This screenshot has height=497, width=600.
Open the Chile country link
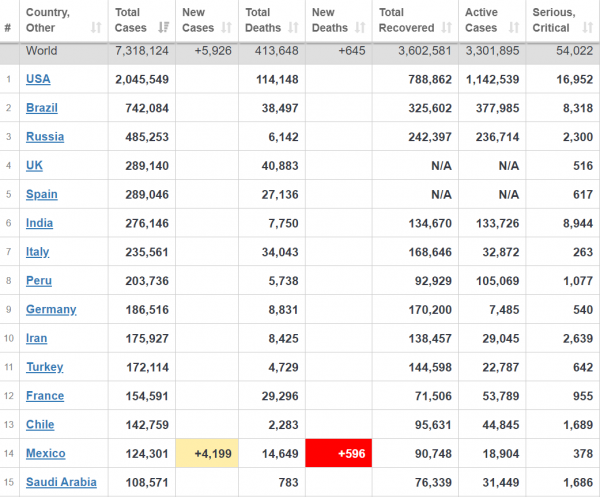point(40,425)
